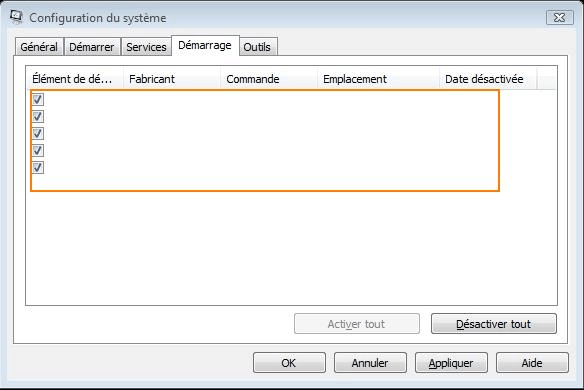The width and height of the screenshot is (584, 390).
Task: Uncheck the first startup item checkbox
Action: 38,99
